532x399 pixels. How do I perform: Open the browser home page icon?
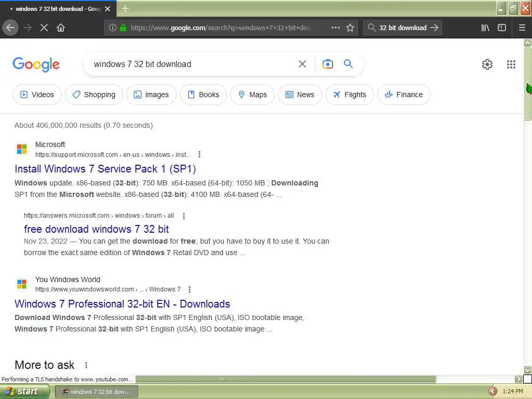click(61, 28)
